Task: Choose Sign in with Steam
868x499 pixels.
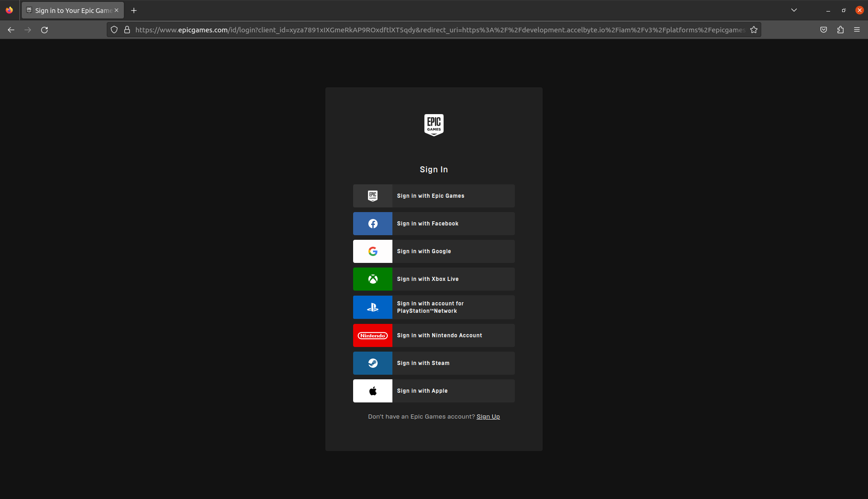Action: point(434,363)
